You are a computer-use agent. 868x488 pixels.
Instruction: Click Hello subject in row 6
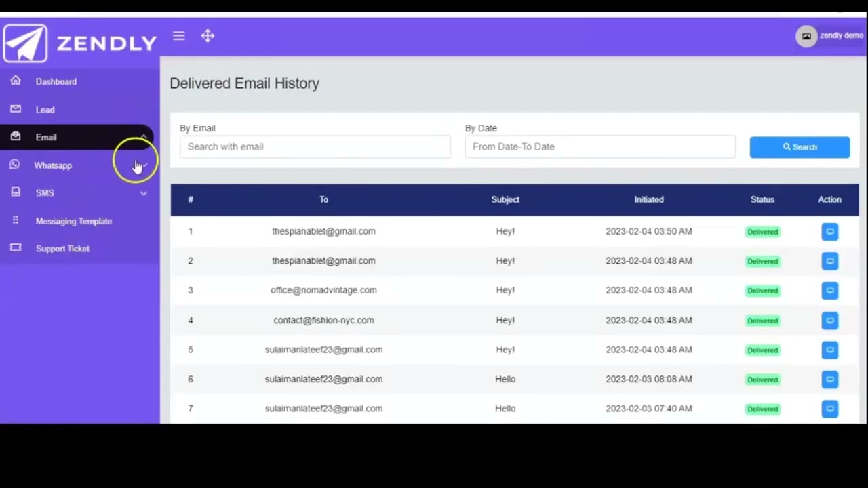click(505, 379)
